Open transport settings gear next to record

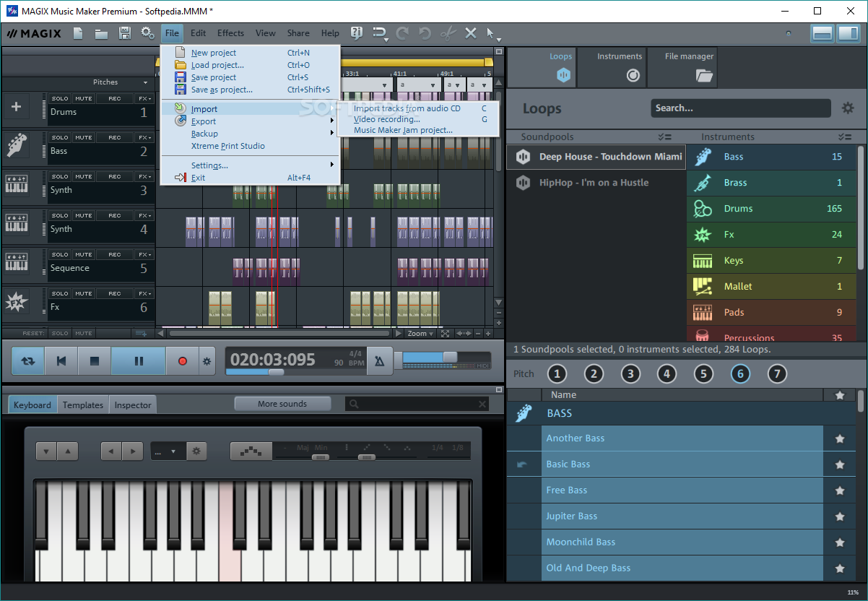click(x=207, y=360)
